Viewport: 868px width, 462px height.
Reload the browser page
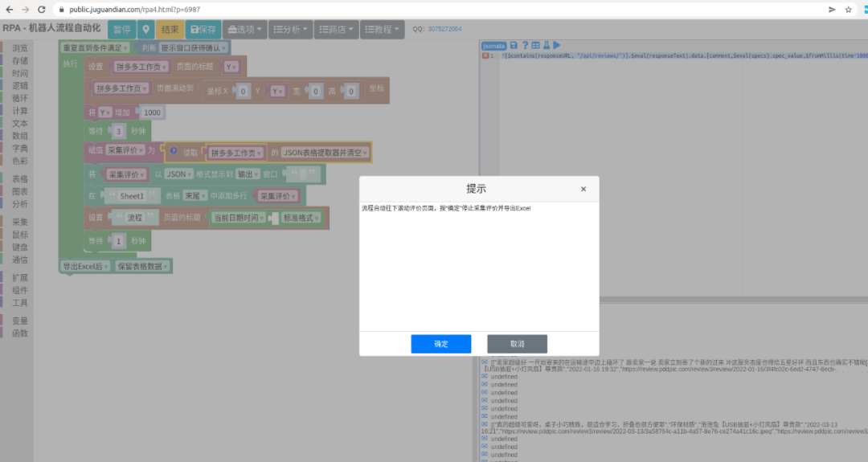pyautogui.click(x=42, y=10)
